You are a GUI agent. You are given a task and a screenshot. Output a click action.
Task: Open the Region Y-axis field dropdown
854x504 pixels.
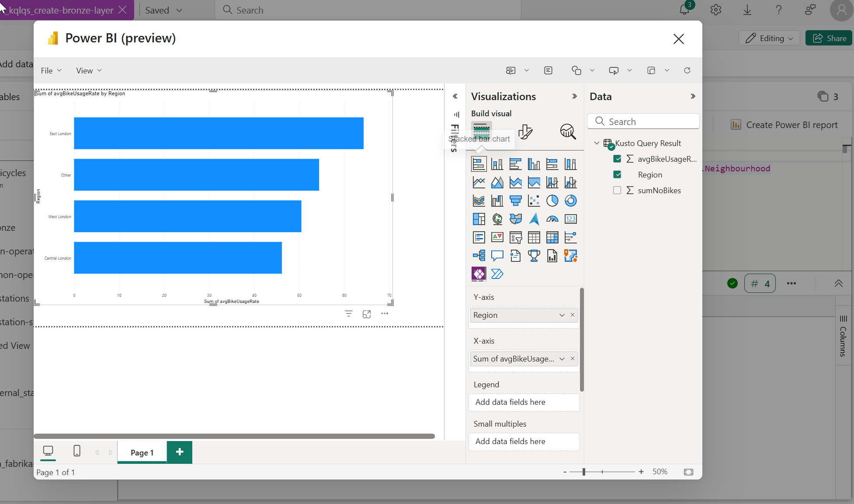562,315
